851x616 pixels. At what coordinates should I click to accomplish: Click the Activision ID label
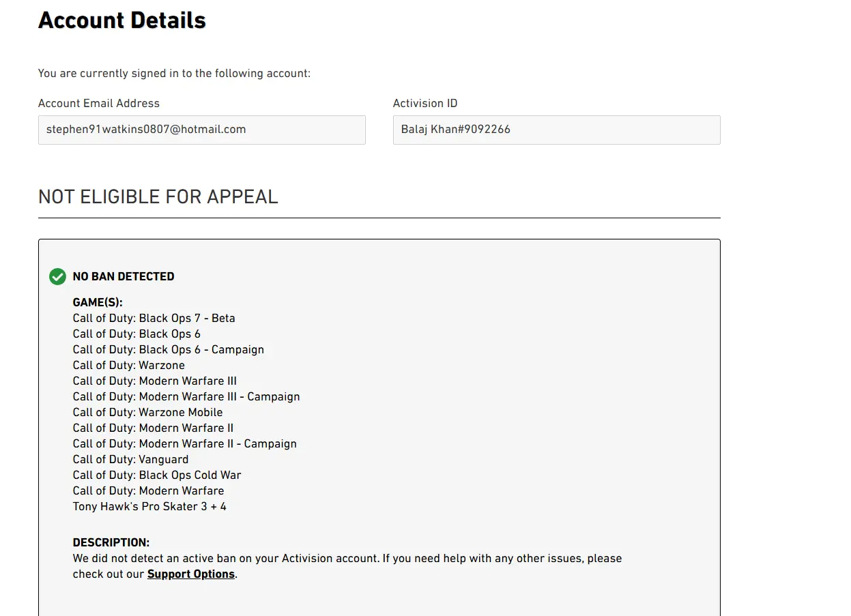(425, 103)
